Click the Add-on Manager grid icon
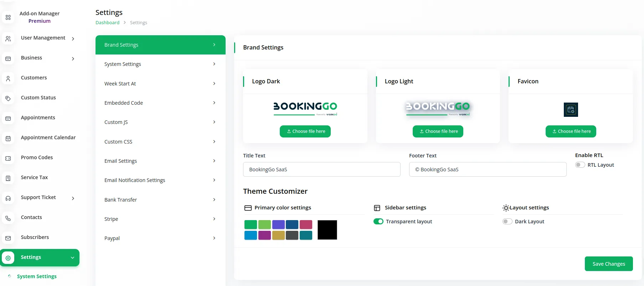 pos(8,17)
